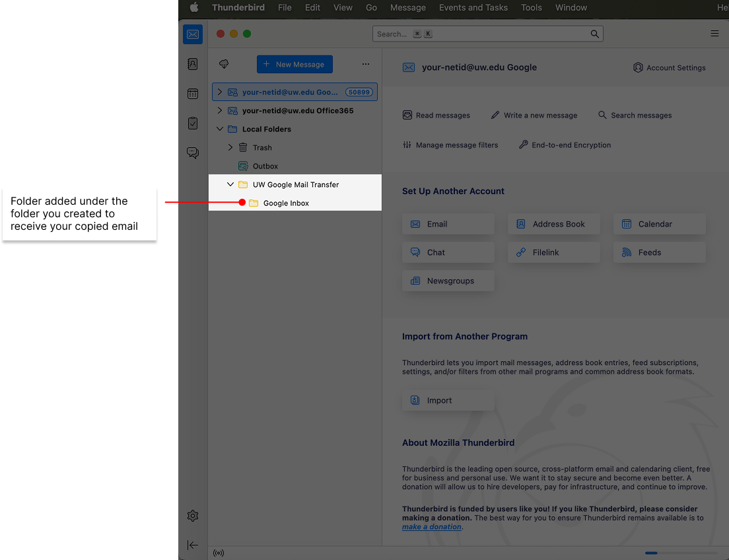Expand the uw.edu Office365 account

(220, 111)
